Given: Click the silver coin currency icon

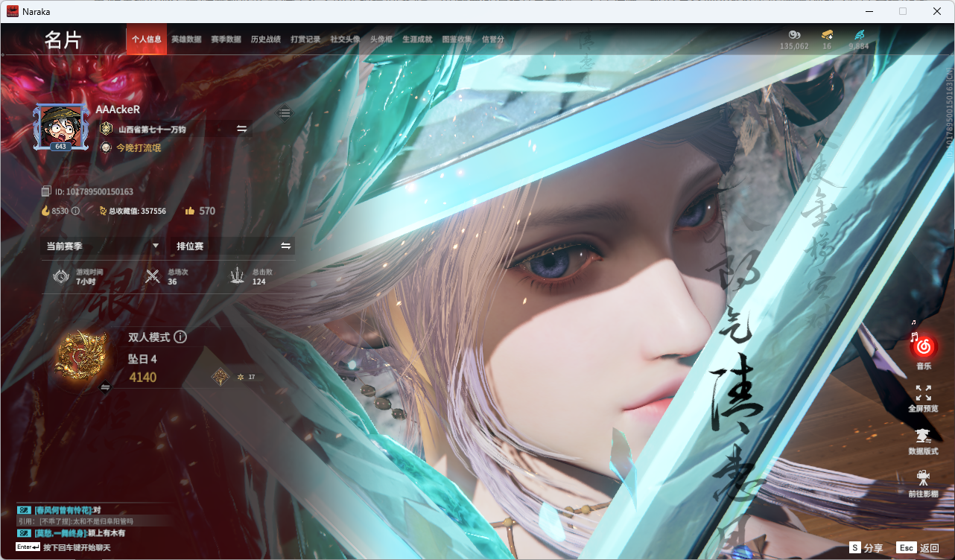Looking at the screenshot, I should click(x=794, y=34).
